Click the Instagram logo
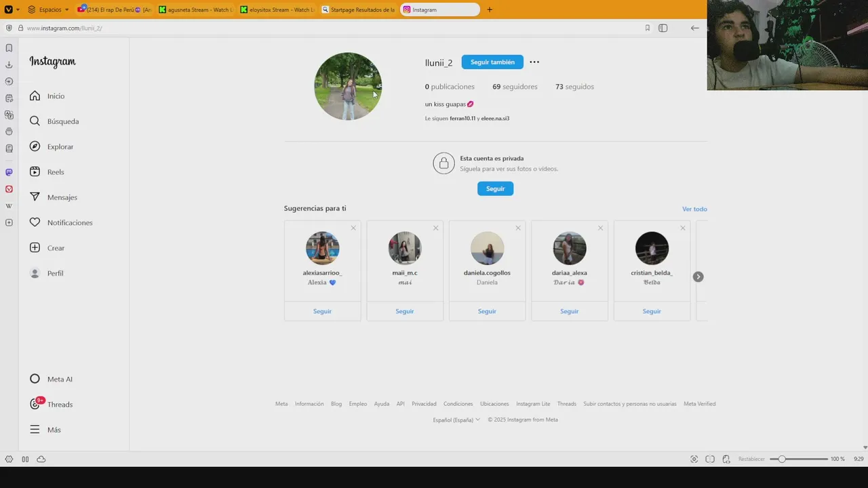 tap(52, 62)
